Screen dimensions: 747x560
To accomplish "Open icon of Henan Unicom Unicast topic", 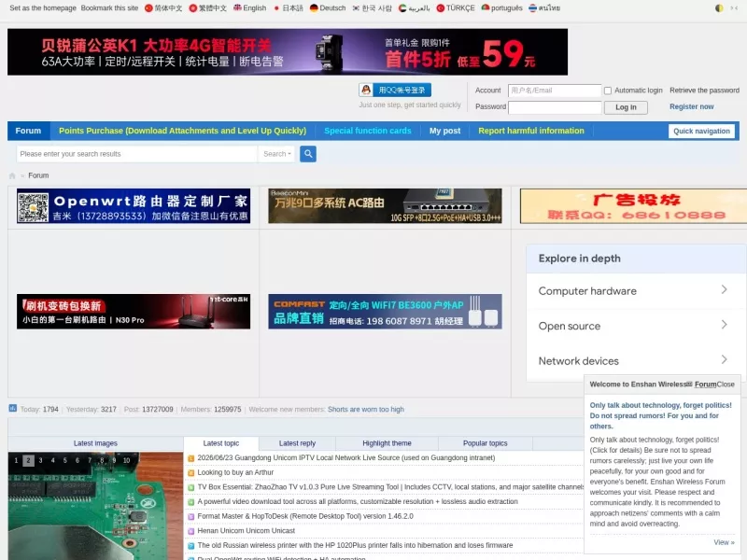I will [191, 531].
